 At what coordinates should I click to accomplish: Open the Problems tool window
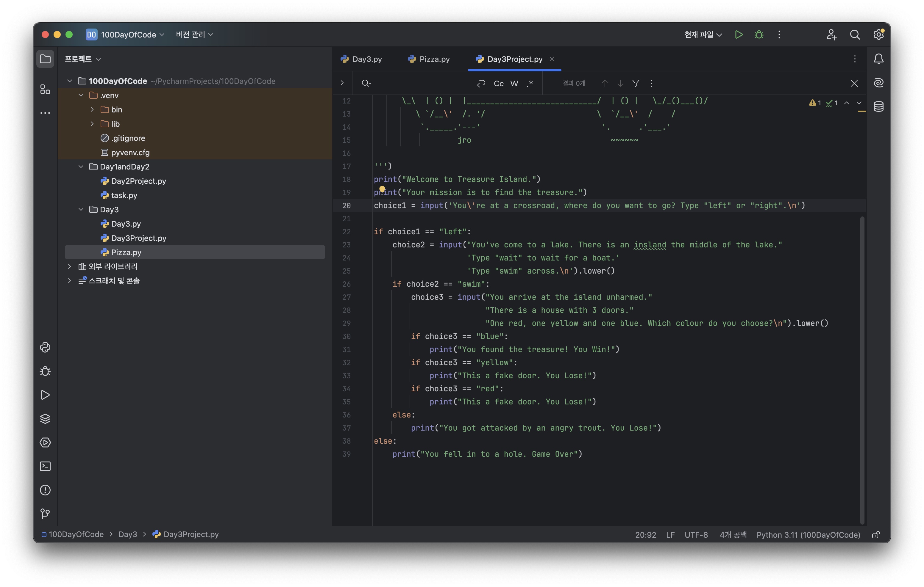[45, 490]
